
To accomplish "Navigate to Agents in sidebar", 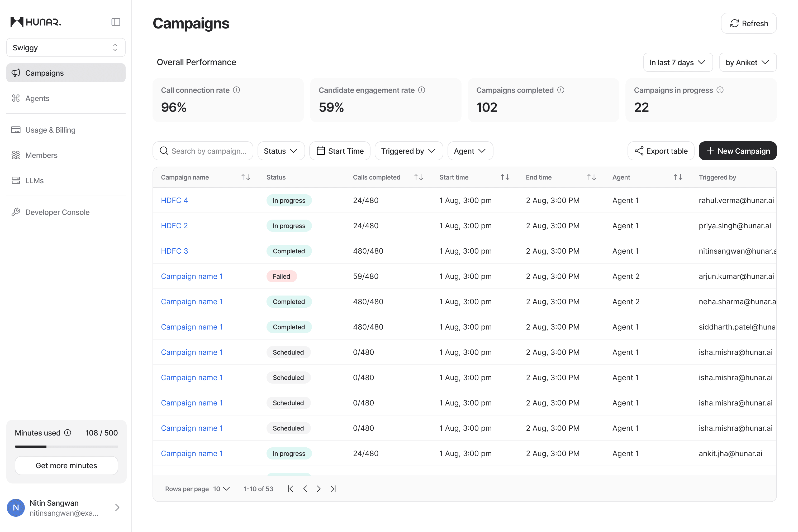I will (x=37, y=98).
